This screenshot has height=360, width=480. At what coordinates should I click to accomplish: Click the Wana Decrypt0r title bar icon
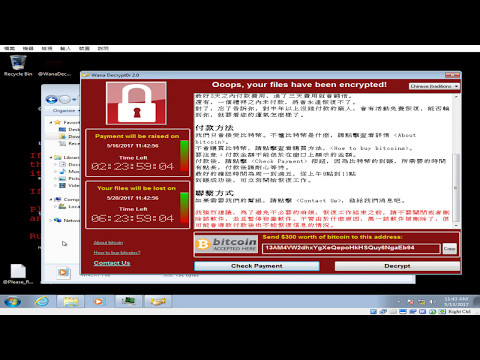(86, 75)
